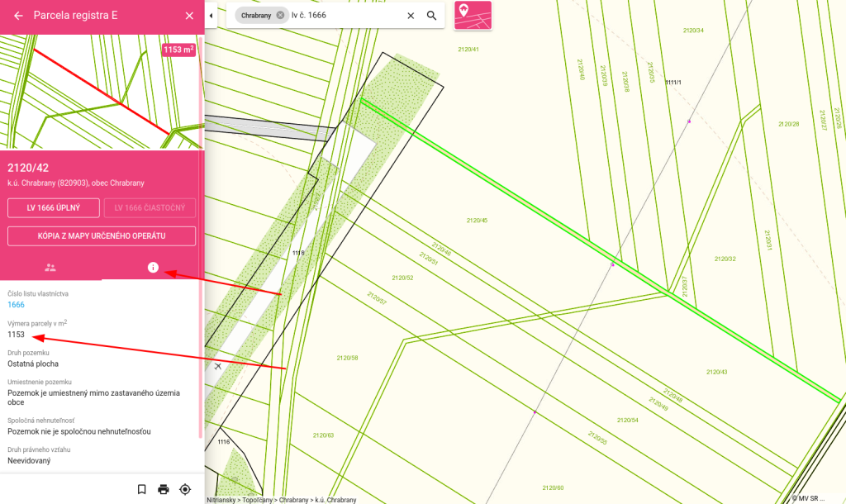Select parcel 2120/45 on the map

point(477,221)
